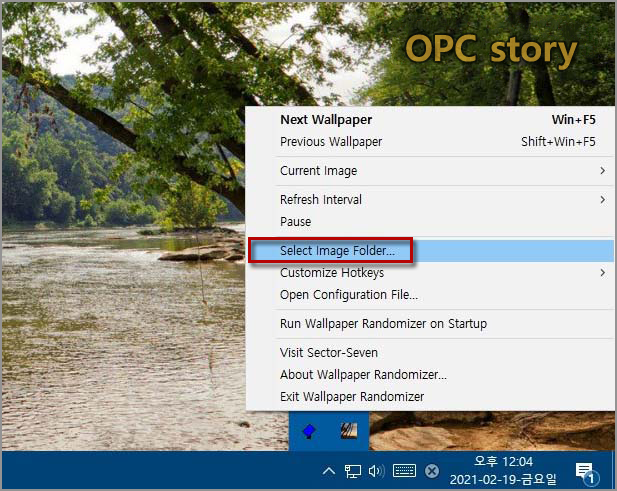This screenshot has width=617, height=491.
Task: Select Previous Wallpaper menu entry
Action: [430, 142]
